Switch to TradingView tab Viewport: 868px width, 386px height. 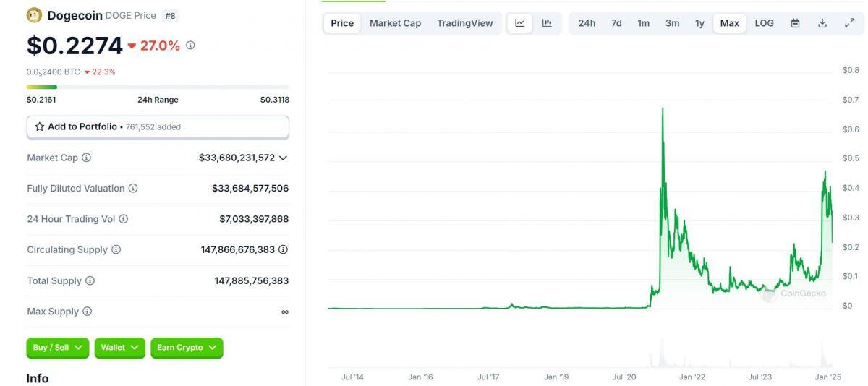coord(464,23)
